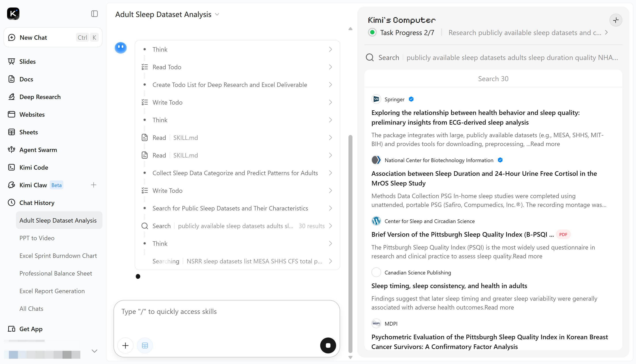View All Chats
Screen dimensions: 636x364
click(31, 308)
